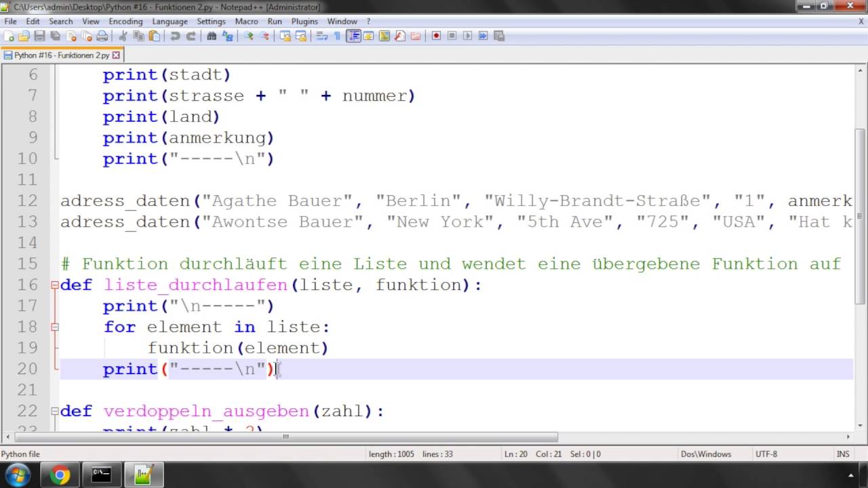
Task: Click the horizontal scrollbar right arrow
Action: [x=848, y=437]
